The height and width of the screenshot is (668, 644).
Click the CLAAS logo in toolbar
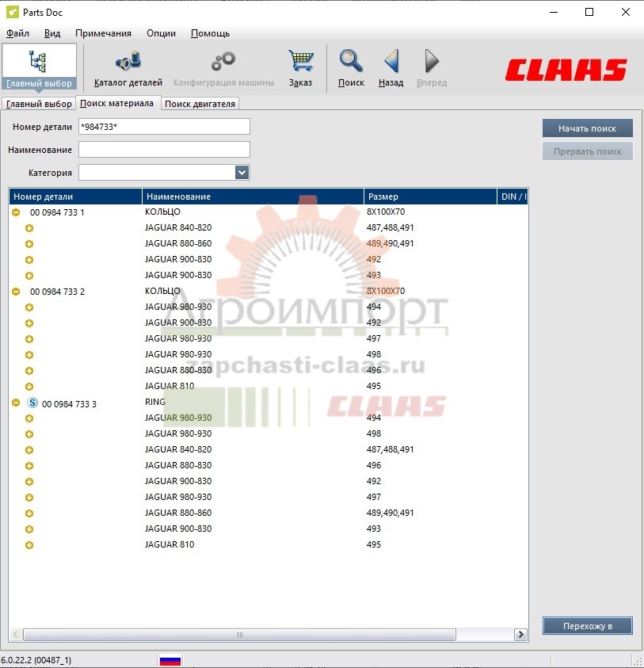[x=566, y=70]
